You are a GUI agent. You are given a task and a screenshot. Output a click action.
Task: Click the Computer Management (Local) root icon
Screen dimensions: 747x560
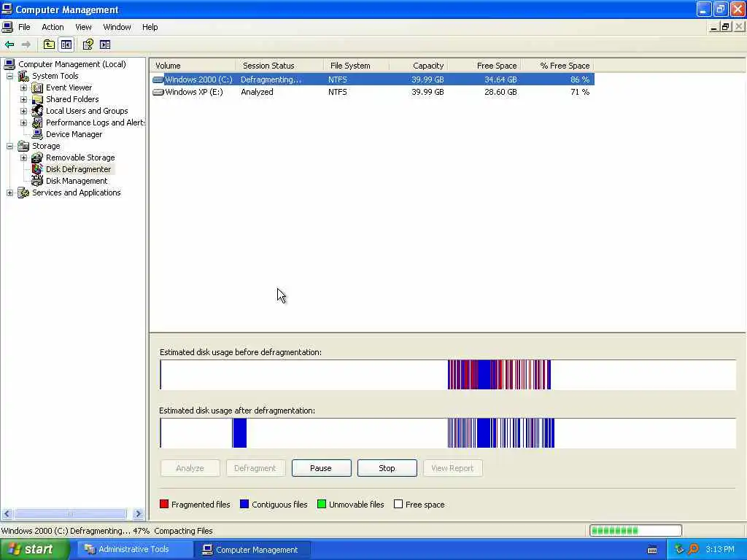pyautogui.click(x=9, y=64)
